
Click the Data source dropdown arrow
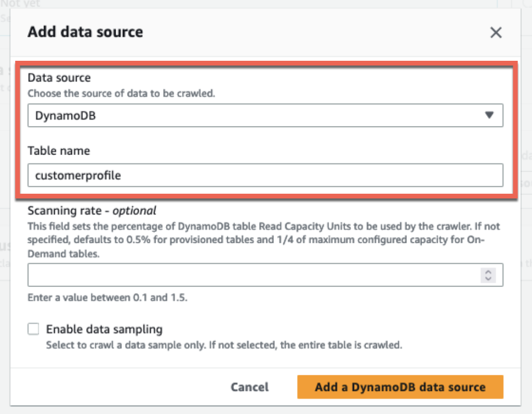click(x=489, y=115)
